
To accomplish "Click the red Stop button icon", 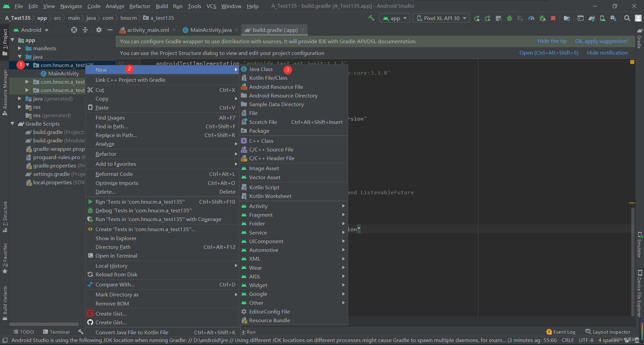I will pyautogui.click(x=553, y=18).
